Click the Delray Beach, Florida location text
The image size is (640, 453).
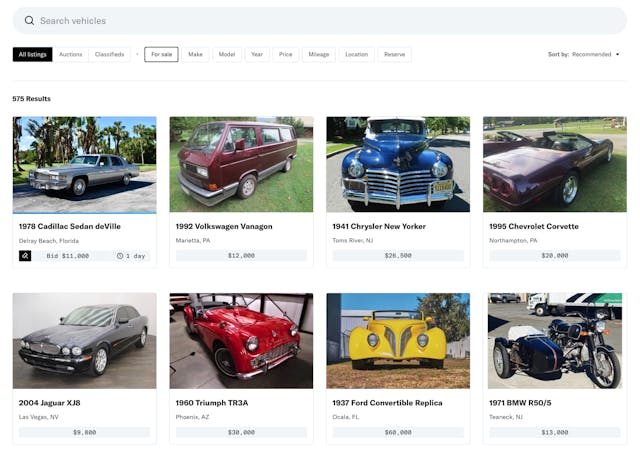tap(49, 241)
